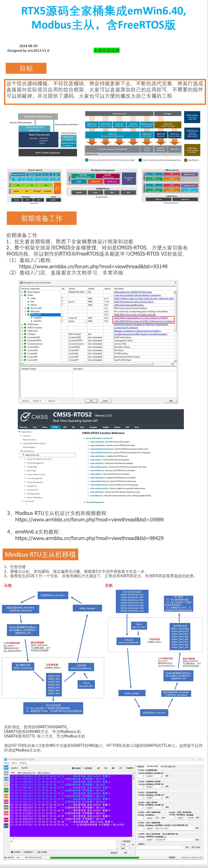Screen dimensions: 208x868
Task: Click the Cancel button in the RTE dialog
Action: (105, 401)
